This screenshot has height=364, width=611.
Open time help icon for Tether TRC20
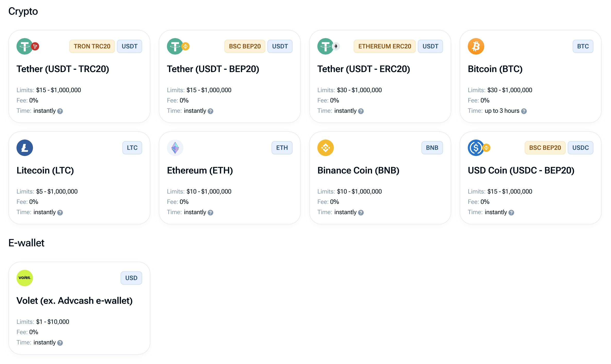coord(60,111)
